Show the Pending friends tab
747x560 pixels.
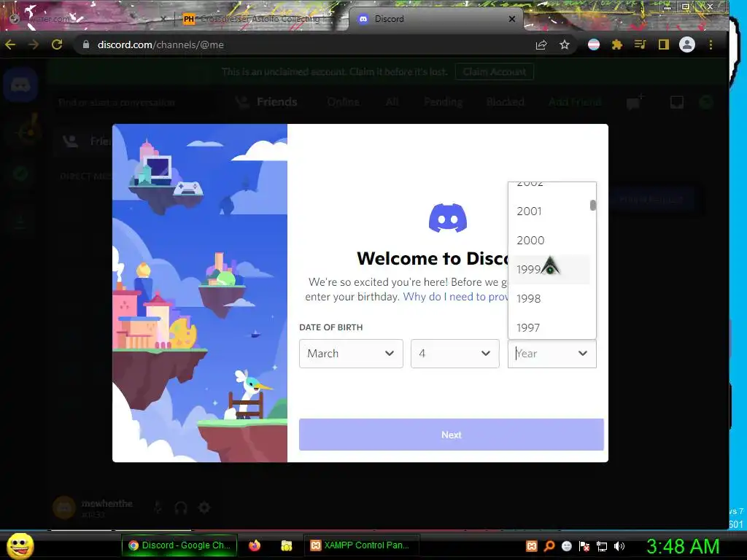pos(443,102)
